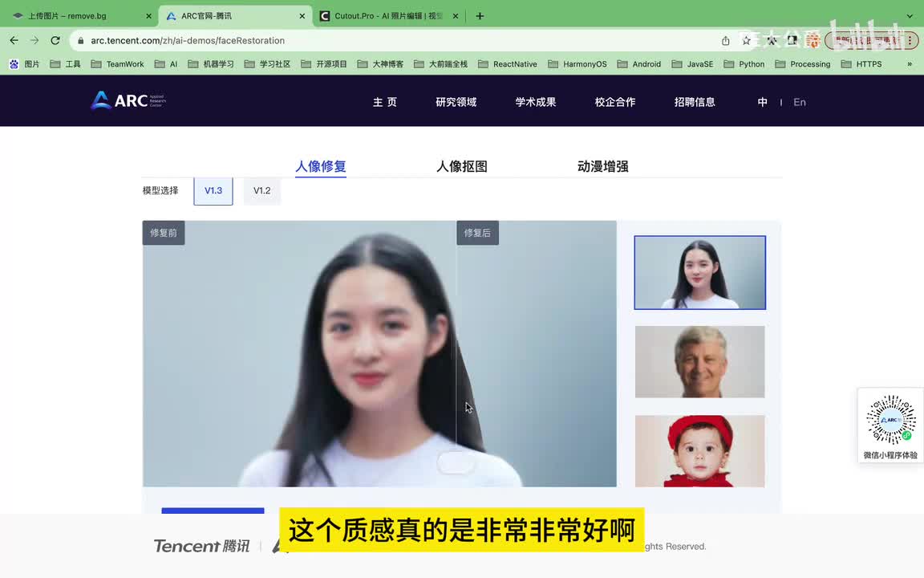Go back using browser back arrow
The height and width of the screenshot is (578, 924).
pos(14,40)
